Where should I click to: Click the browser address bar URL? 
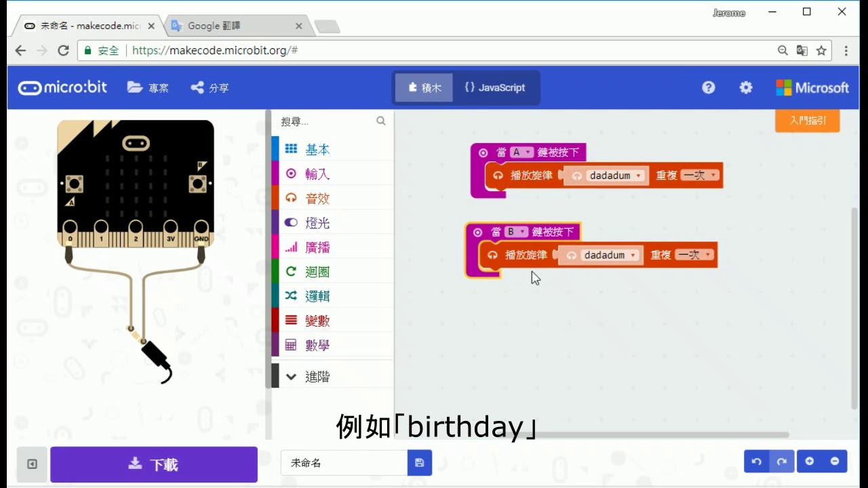(215, 51)
